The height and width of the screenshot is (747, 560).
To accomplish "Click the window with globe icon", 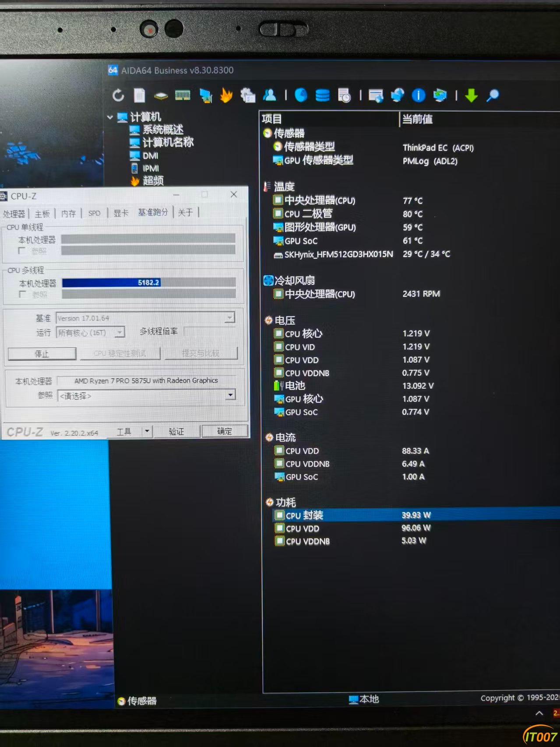I will (376, 95).
